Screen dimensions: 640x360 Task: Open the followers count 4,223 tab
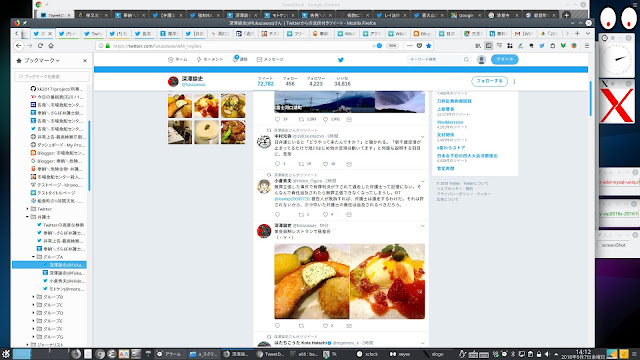(316, 81)
